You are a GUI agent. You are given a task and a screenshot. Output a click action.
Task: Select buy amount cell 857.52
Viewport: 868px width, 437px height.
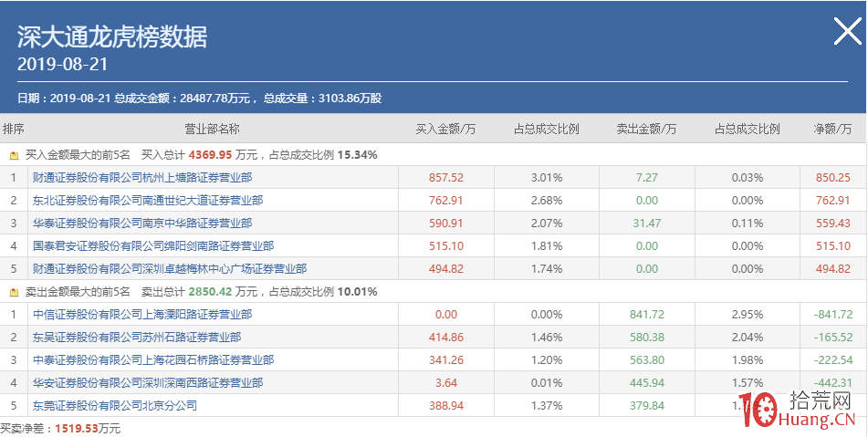click(x=446, y=178)
